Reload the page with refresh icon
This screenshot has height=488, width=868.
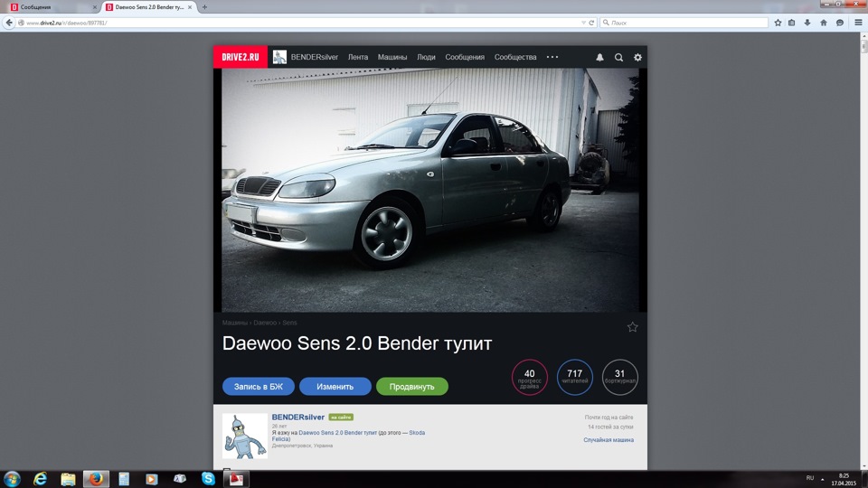point(591,23)
